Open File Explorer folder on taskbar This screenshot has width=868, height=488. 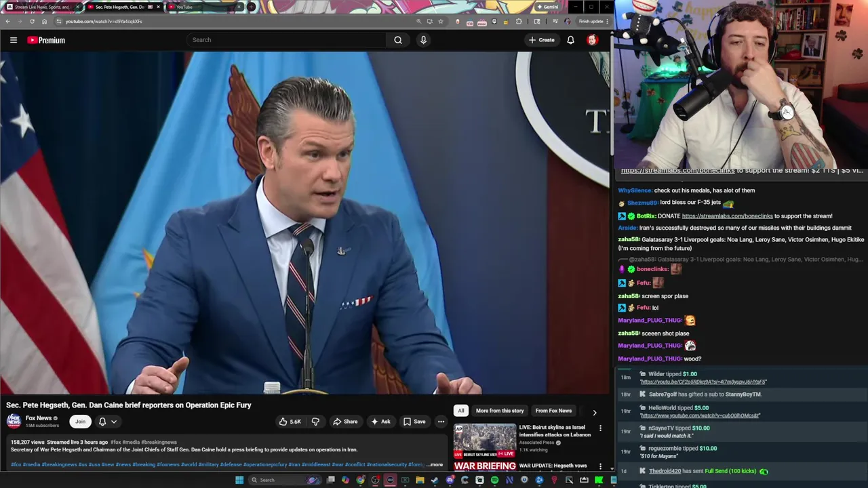pos(420,480)
